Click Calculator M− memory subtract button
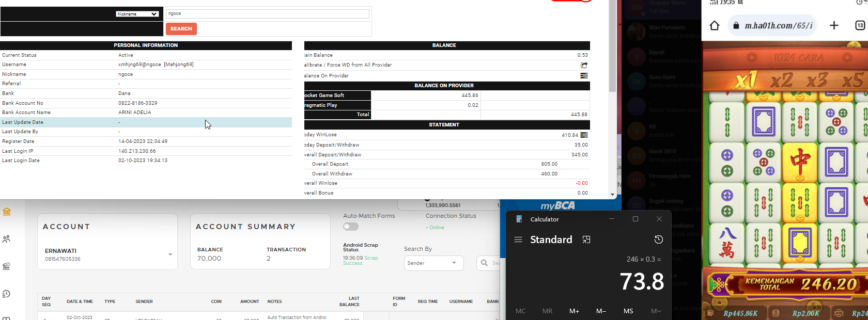This screenshot has height=320, width=868. click(601, 311)
